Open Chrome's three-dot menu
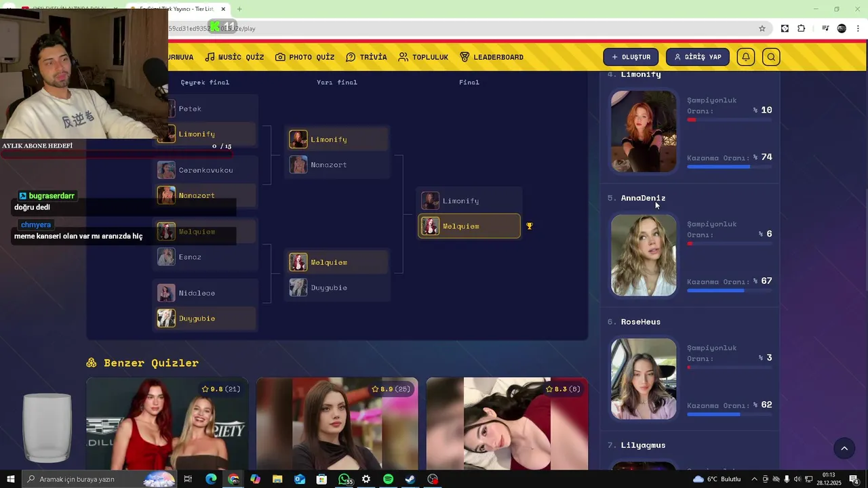This screenshot has width=868, height=488. tap(859, 28)
